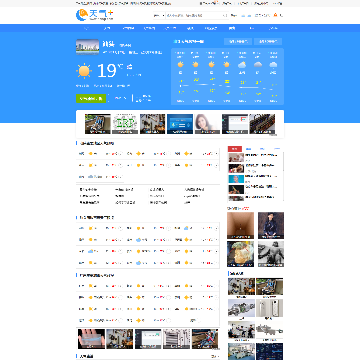The image size is (360, 360).
Task: Select the second day's sun icon in the forecast
Action: [195, 64]
